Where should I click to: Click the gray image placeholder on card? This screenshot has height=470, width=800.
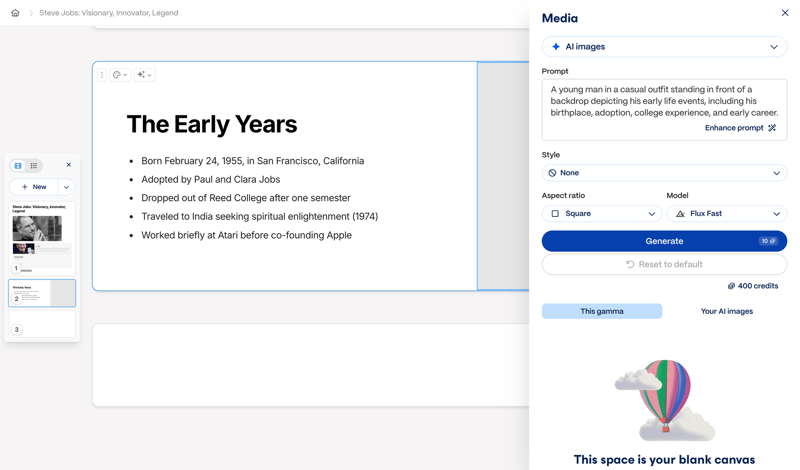503,176
